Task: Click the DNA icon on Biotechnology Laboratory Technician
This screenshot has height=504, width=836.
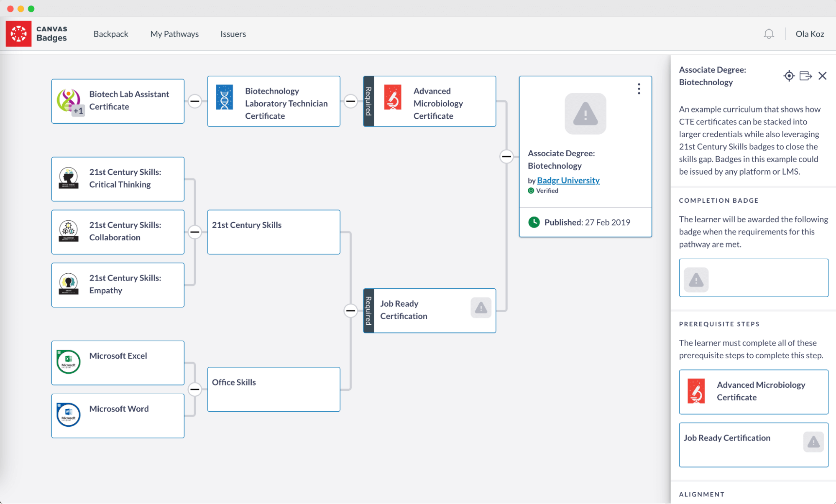Action: pyautogui.click(x=225, y=97)
